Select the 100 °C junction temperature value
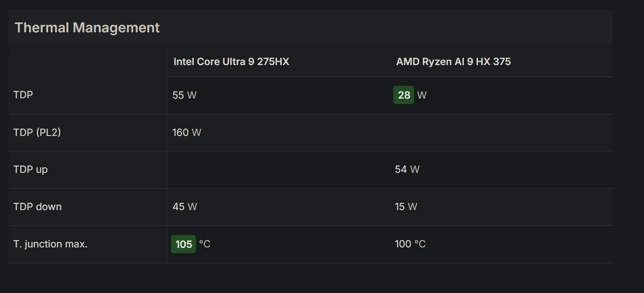Image resolution: width=644 pixels, height=293 pixels. (x=410, y=244)
